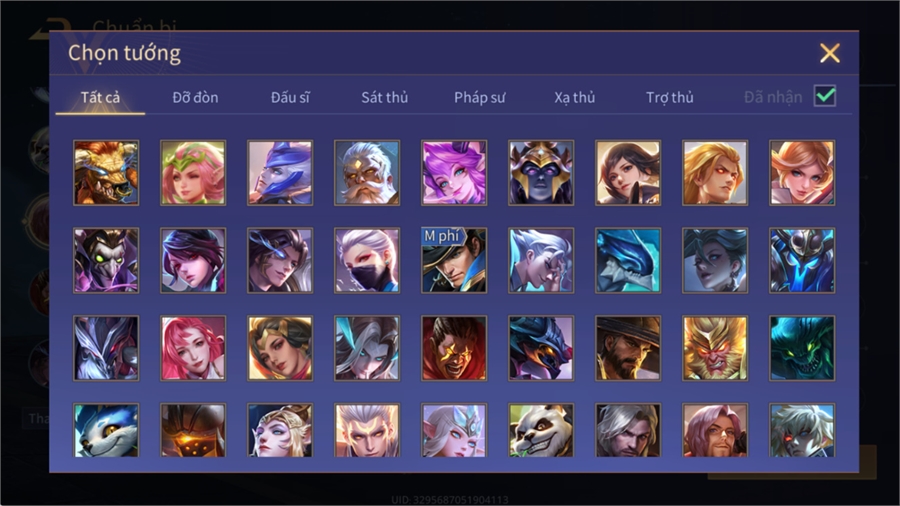Close the 'Chọn tướng' dialog
The height and width of the screenshot is (506, 900).
coord(829,53)
